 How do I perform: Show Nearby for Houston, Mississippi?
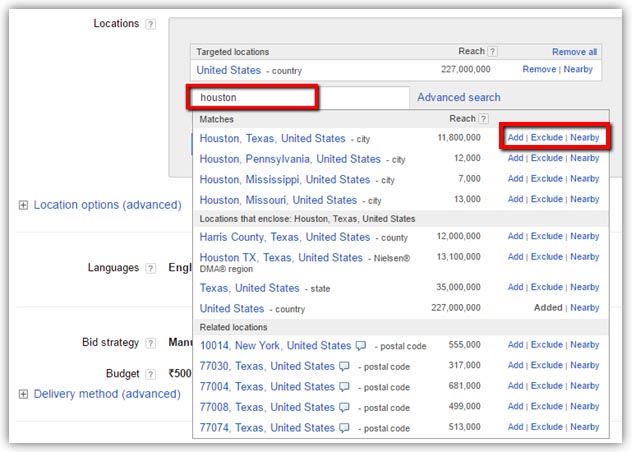click(x=585, y=179)
